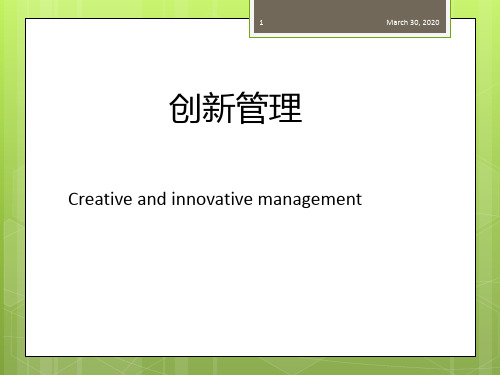The image size is (500, 375).
Task: Click the word Creative in subtitle
Action: tap(100, 199)
